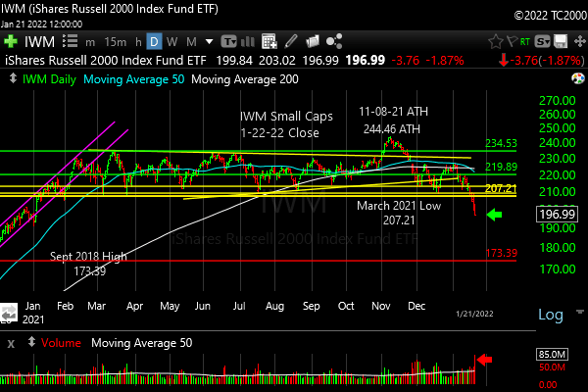Click the notes pages icon
This screenshot has width=588, height=392.
tap(313, 41)
